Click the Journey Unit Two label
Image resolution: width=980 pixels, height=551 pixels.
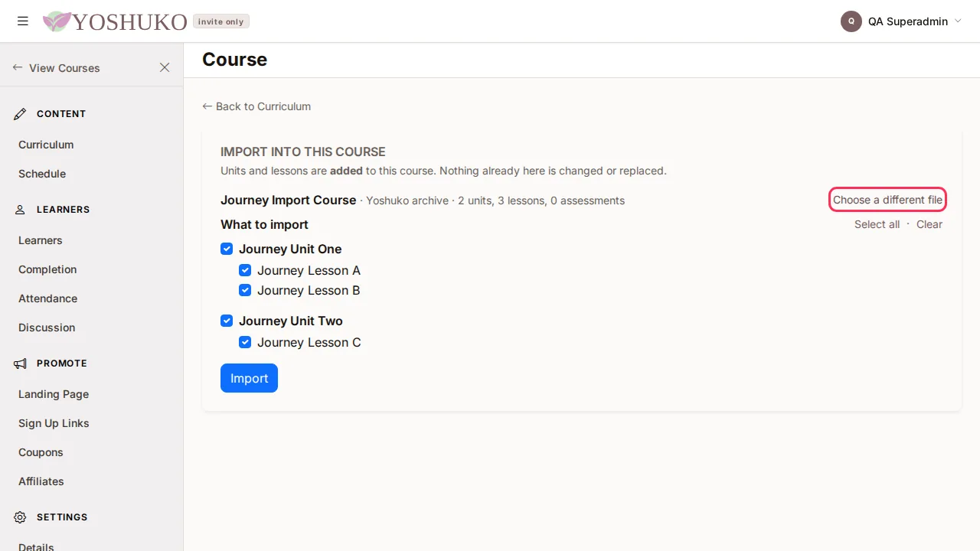291,321
